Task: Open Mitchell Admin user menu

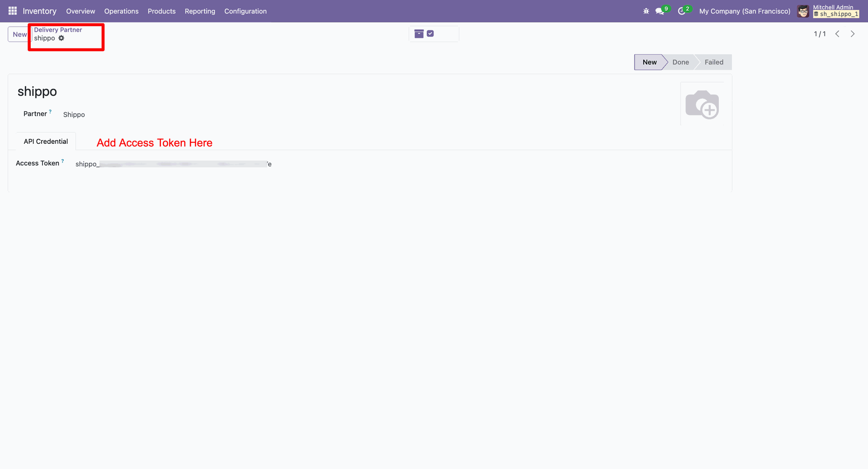Action: (x=833, y=7)
